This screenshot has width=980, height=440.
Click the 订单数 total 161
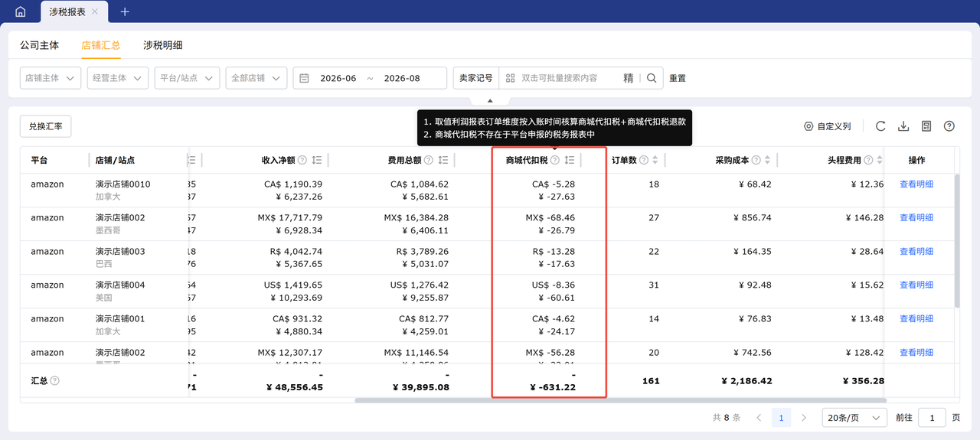point(651,380)
